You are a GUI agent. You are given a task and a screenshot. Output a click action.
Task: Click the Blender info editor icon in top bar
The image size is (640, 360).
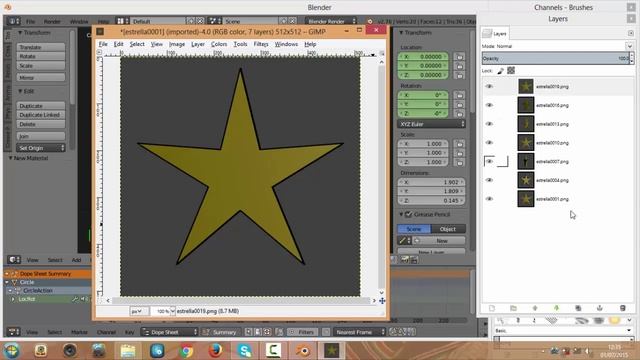click(13, 21)
